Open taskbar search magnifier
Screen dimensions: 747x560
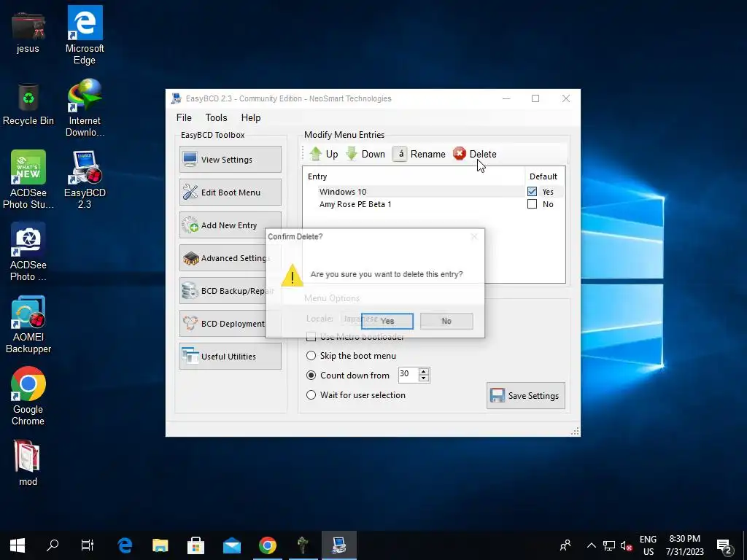(x=53, y=545)
